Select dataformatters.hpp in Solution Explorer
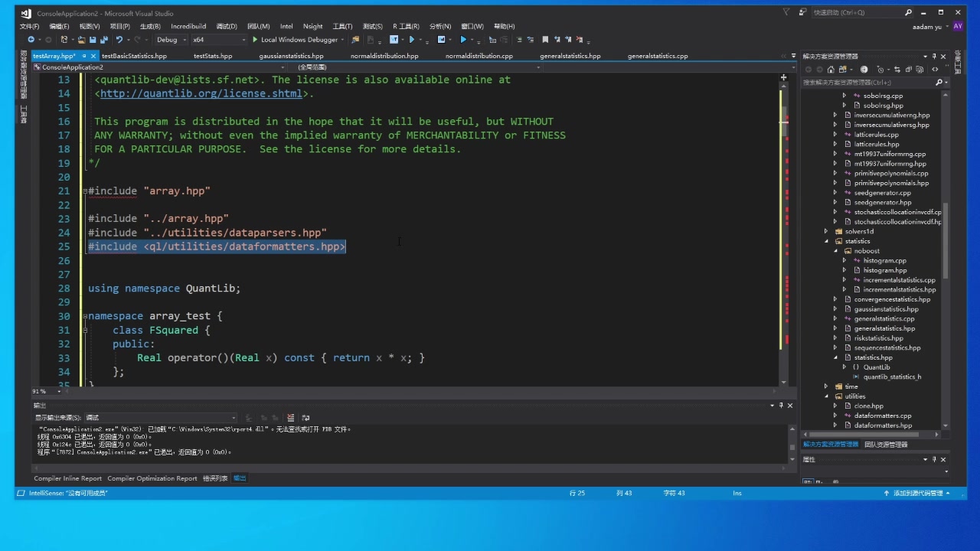Screen dimensions: 980x551 883,425
